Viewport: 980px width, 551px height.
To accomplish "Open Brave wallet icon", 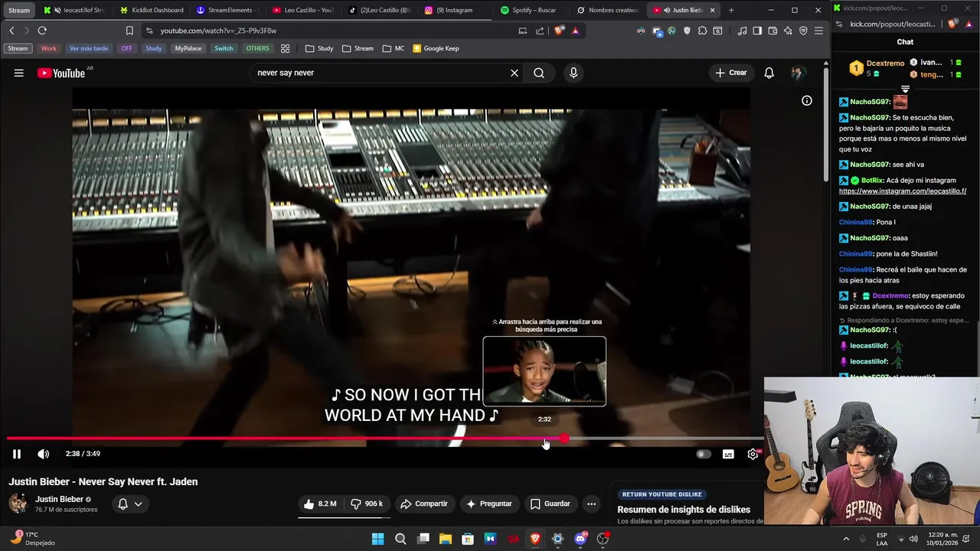I will pos(773,31).
